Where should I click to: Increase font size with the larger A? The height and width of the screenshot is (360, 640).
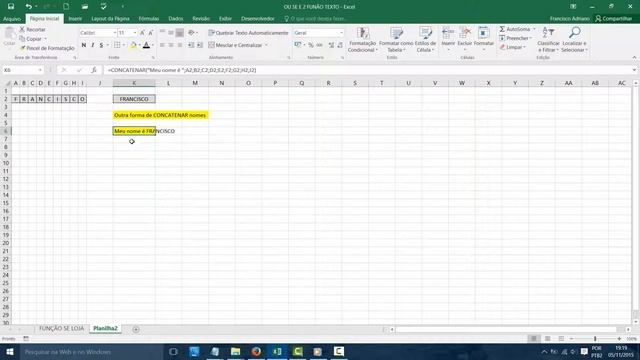pos(142,33)
